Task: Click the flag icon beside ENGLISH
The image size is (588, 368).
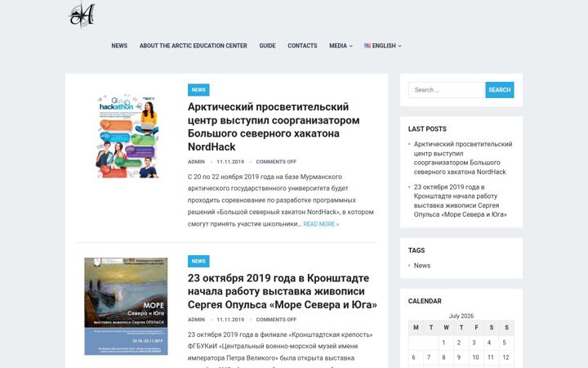Action: (x=367, y=46)
